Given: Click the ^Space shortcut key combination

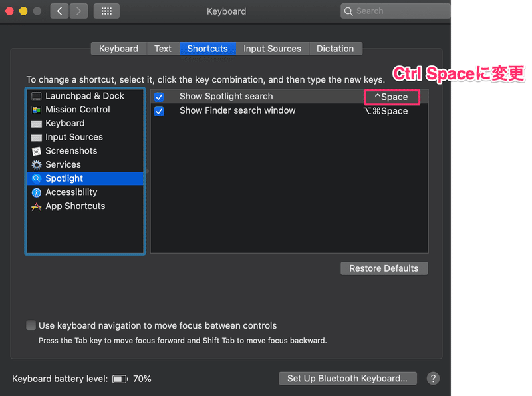Looking at the screenshot, I should pos(392,97).
